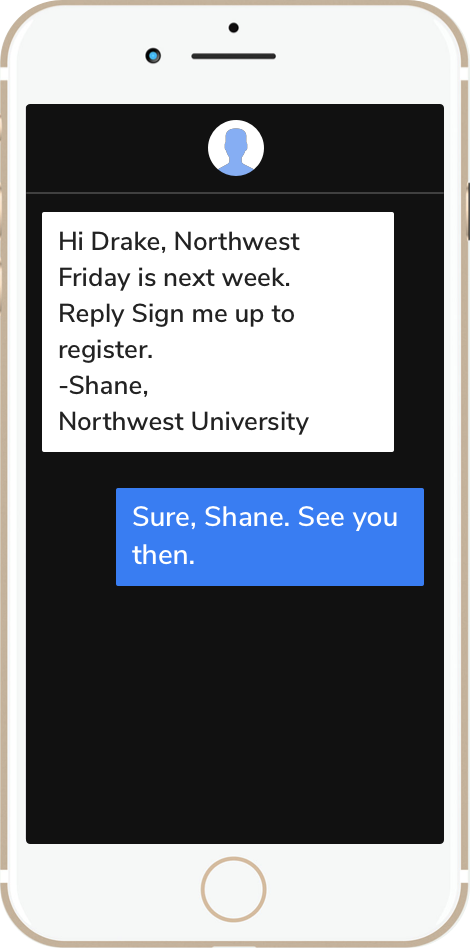Click the empty dark chat area below messages

coord(235,715)
